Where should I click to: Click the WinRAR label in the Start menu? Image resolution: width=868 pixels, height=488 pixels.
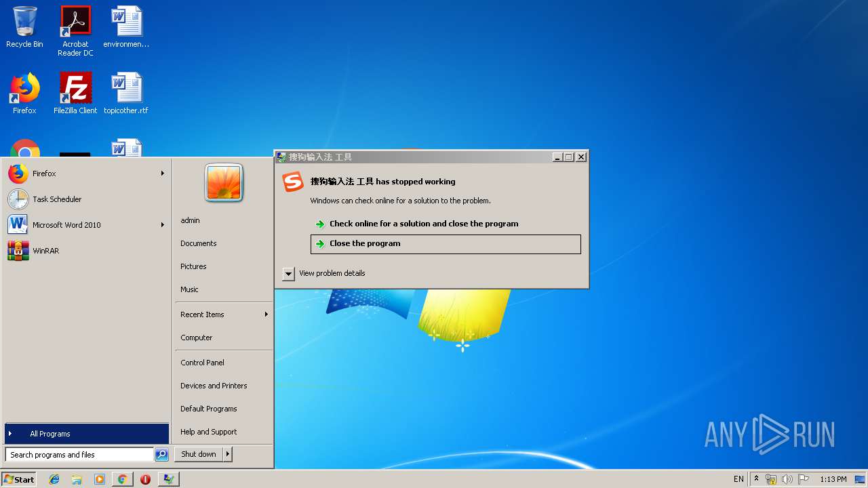(x=46, y=251)
